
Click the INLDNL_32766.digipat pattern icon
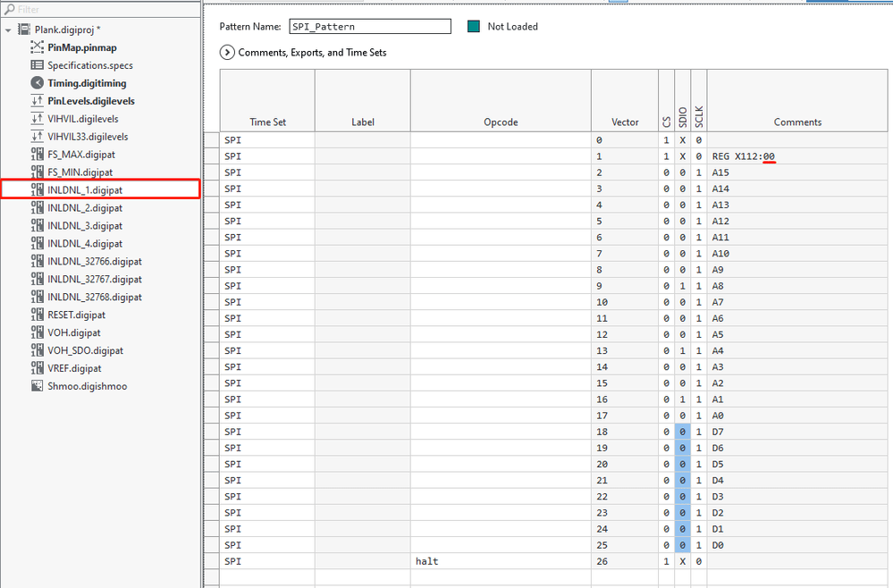(37, 261)
